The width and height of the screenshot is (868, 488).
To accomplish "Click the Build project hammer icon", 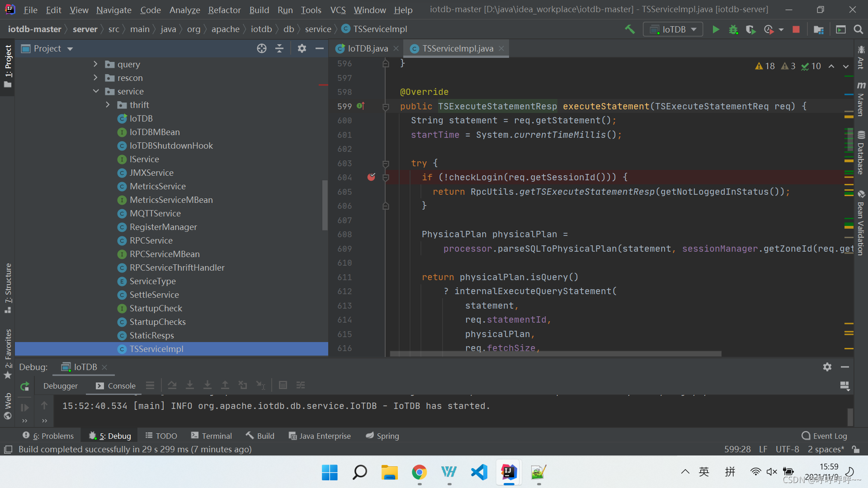I will click(x=629, y=29).
